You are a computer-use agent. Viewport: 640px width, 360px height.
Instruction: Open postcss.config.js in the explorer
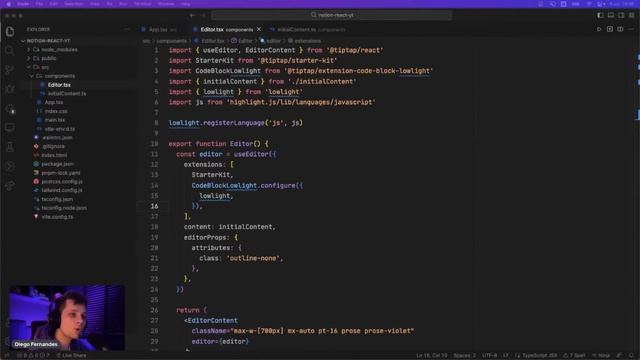61,182
